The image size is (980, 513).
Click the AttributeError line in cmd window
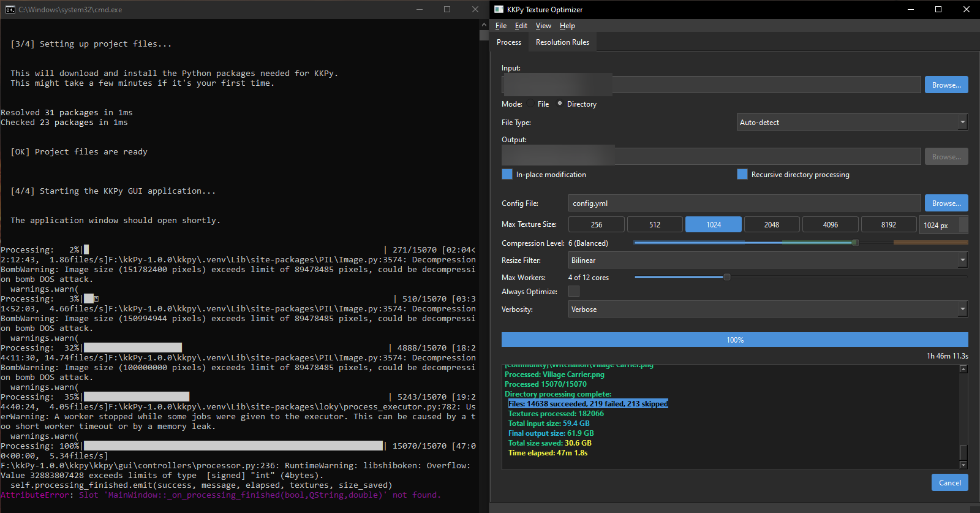tap(221, 495)
